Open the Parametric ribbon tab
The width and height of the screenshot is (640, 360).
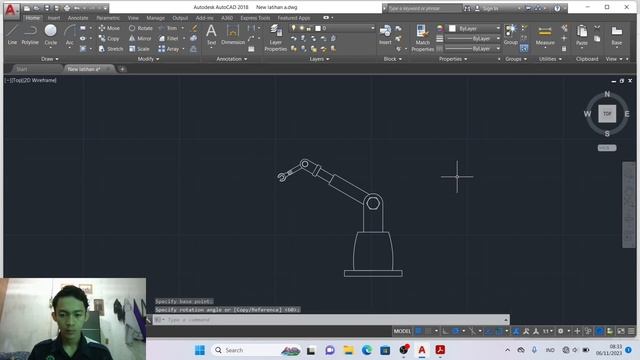click(108, 18)
